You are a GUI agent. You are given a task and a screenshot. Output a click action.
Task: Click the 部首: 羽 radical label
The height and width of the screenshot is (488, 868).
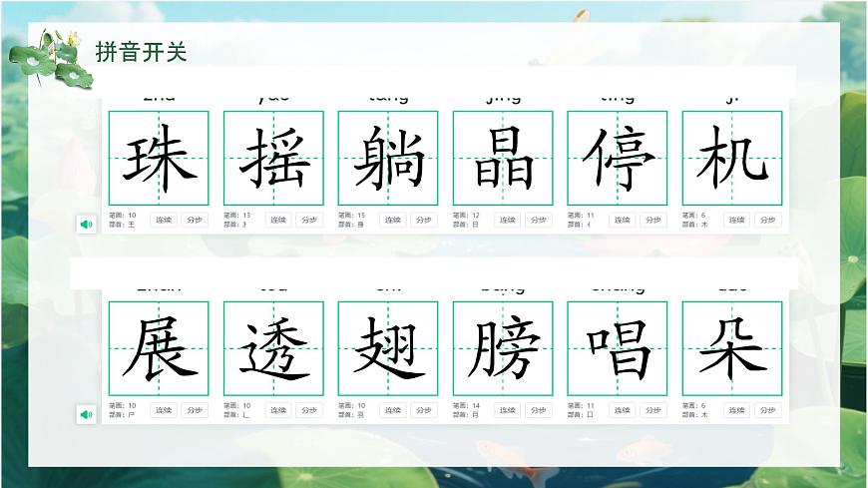(351, 415)
